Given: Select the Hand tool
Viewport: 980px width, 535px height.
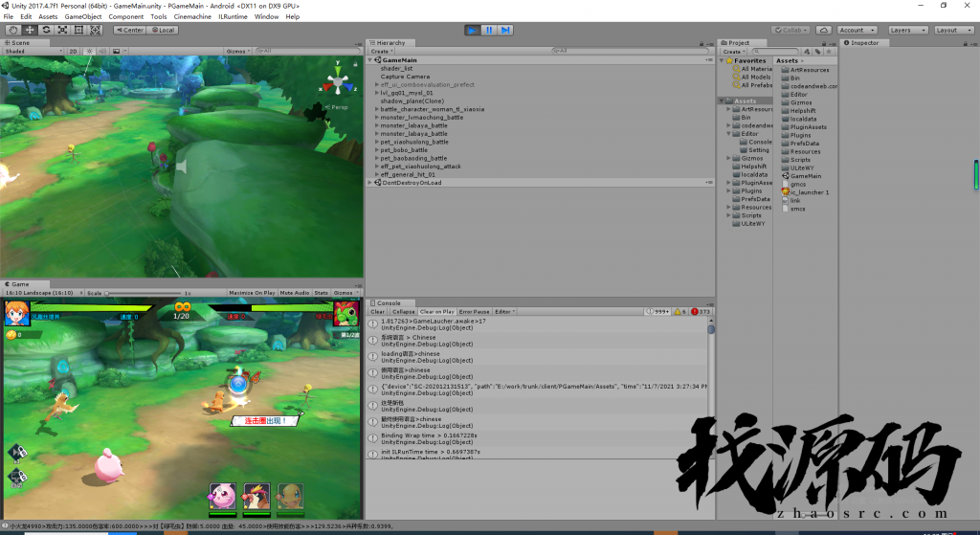Looking at the screenshot, I should (12, 30).
